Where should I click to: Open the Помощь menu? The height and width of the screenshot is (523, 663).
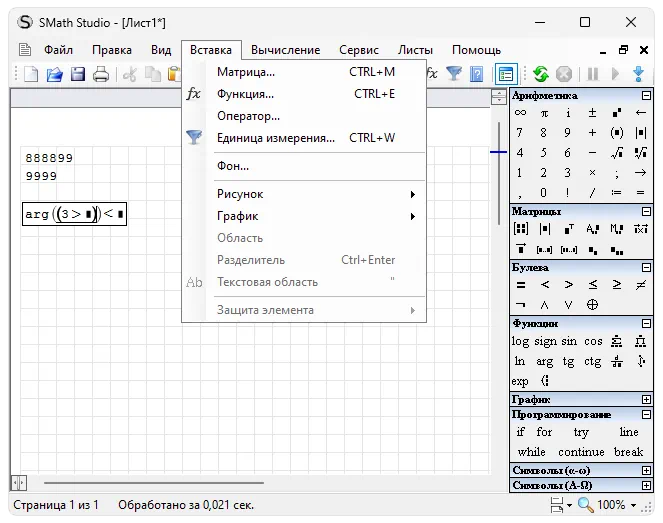tap(476, 50)
